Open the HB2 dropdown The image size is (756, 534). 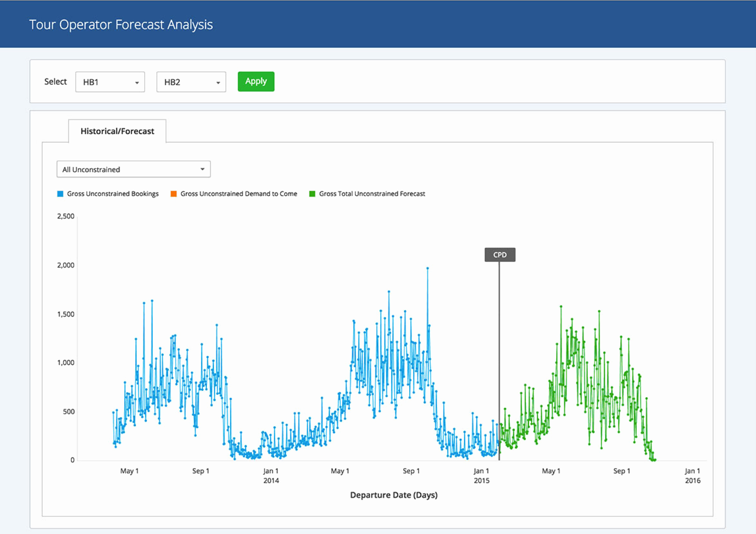pos(191,82)
